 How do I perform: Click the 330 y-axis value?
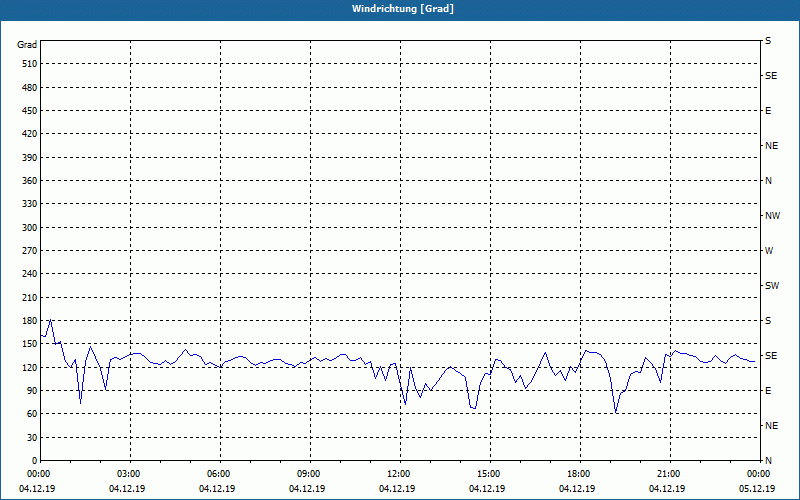click(x=30, y=204)
